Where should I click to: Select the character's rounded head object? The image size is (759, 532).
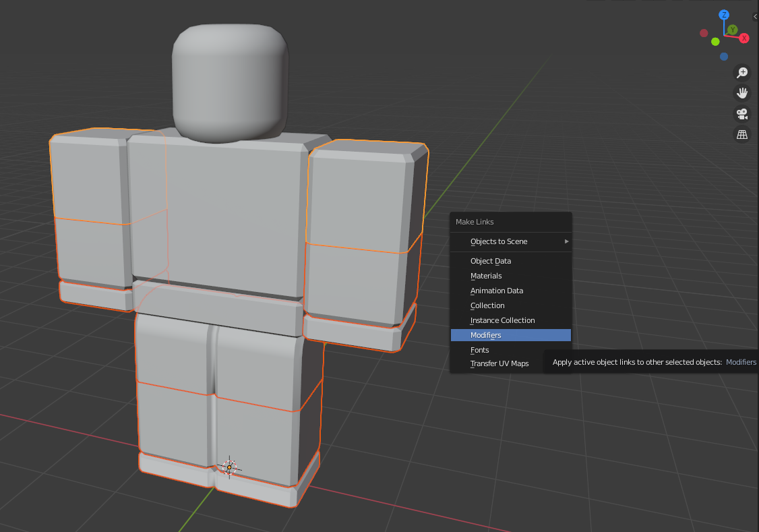click(230, 82)
